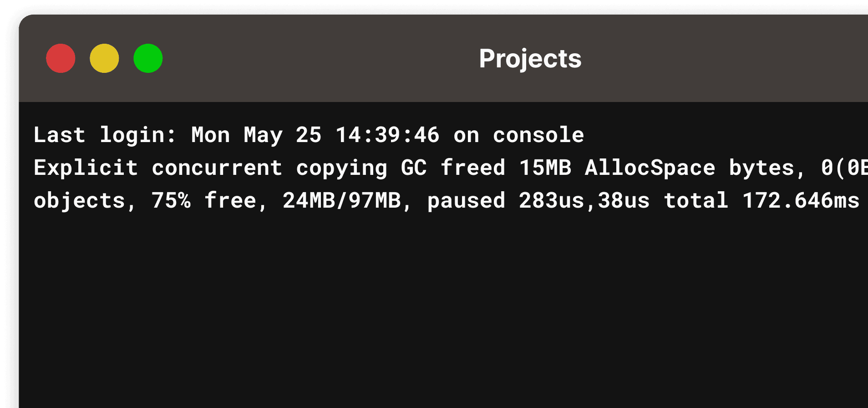Click the word "Explicit"
Viewport: 868px width, 408px height.
[x=86, y=168]
